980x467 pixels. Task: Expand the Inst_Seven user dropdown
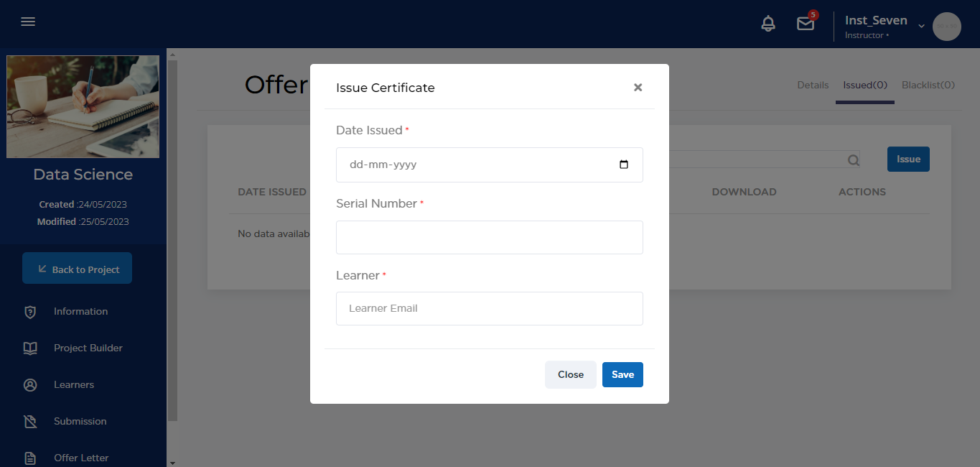pos(921,26)
